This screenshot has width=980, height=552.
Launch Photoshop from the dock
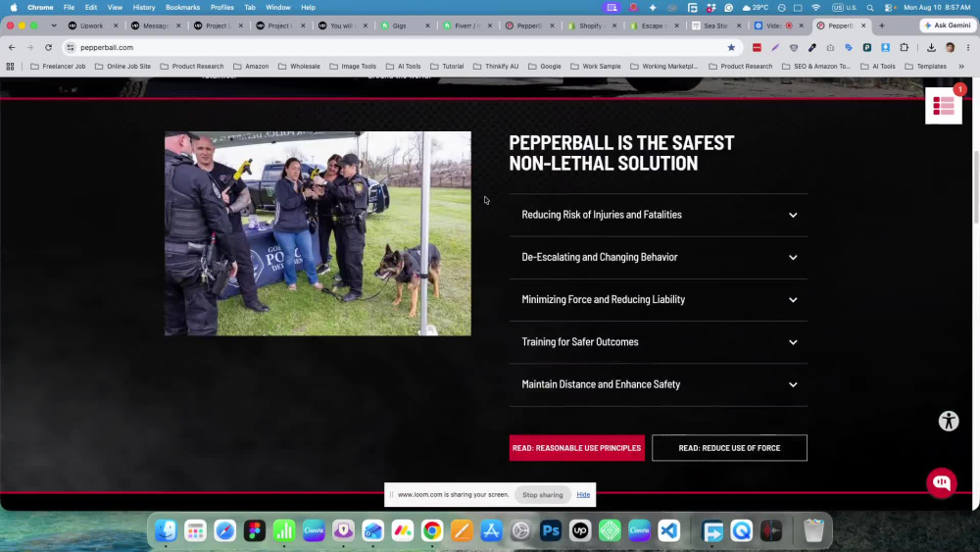tap(551, 530)
